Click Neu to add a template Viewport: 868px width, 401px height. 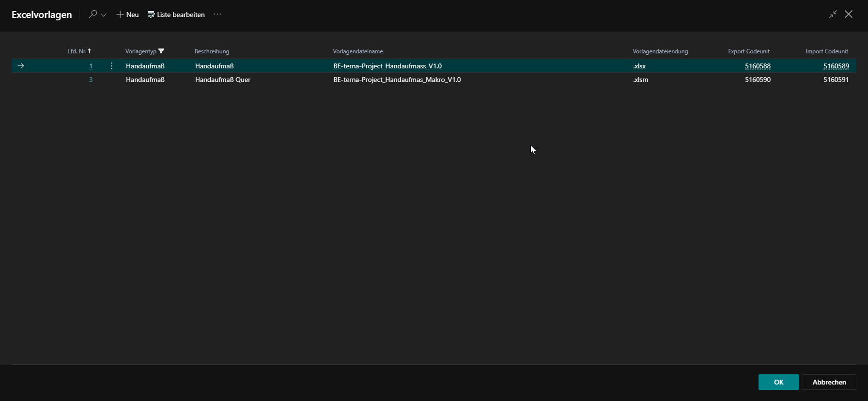click(128, 15)
